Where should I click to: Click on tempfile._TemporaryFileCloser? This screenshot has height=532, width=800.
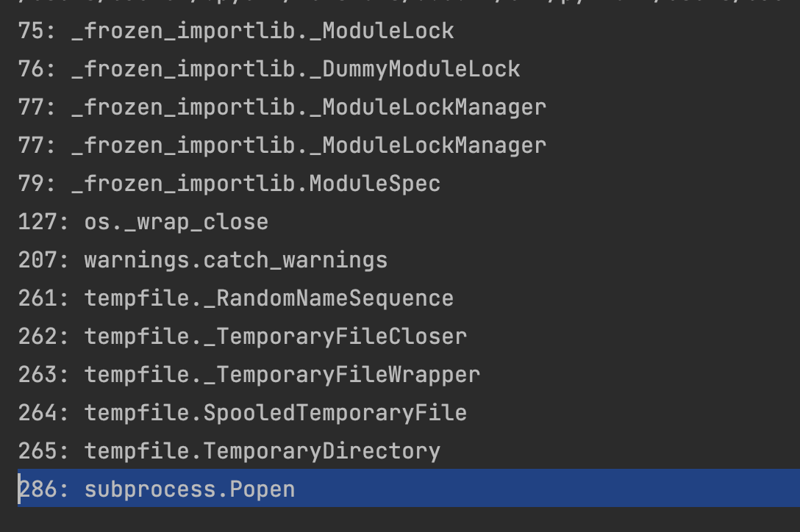[x=276, y=337]
